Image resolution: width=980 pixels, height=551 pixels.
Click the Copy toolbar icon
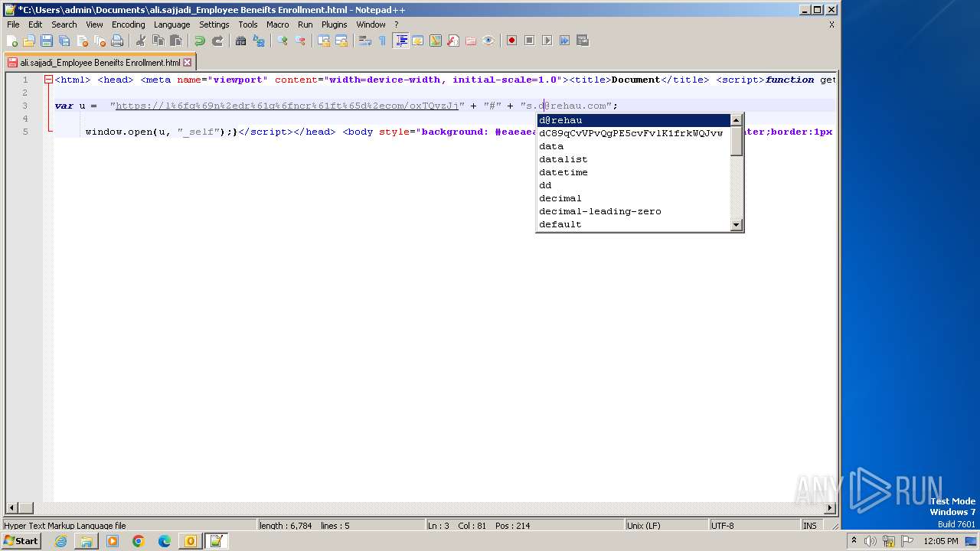click(x=158, y=41)
